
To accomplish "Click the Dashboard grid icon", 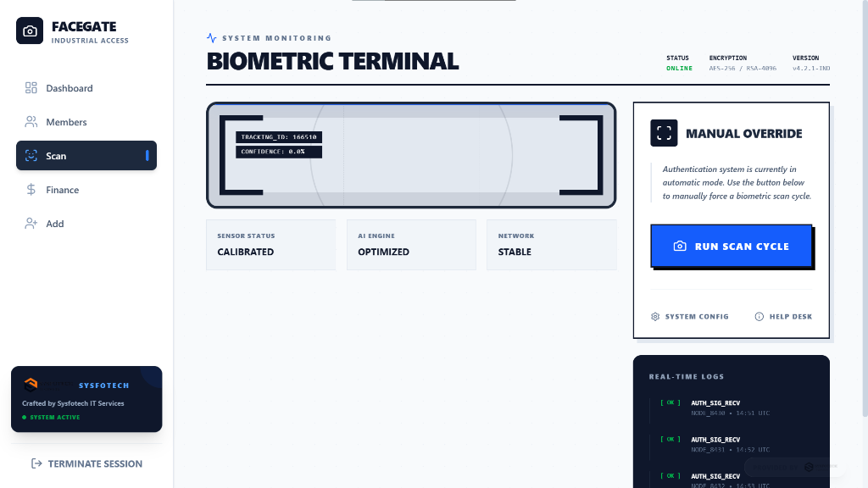I will tap(31, 88).
